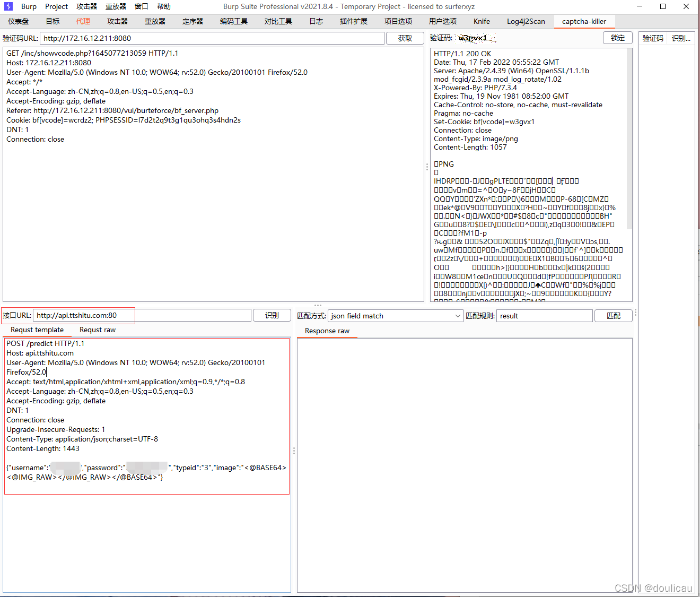Screen dimensions: 700x597
Task: Open the 重放器 menu in menu bar
Action: pos(116,6)
